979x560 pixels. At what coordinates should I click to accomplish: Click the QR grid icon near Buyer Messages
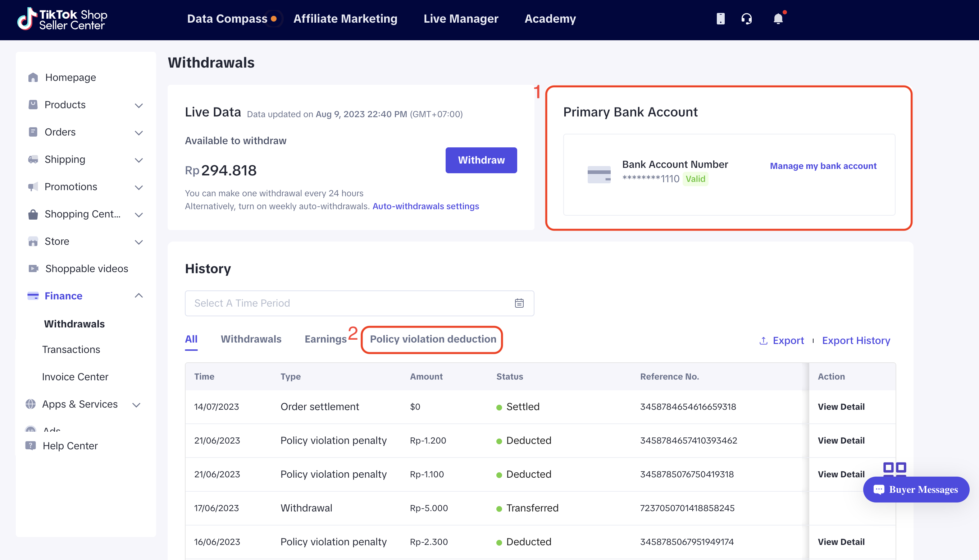[x=894, y=468]
